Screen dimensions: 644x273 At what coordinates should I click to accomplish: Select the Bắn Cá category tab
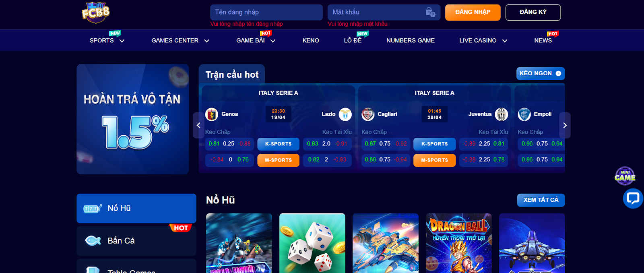136,241
